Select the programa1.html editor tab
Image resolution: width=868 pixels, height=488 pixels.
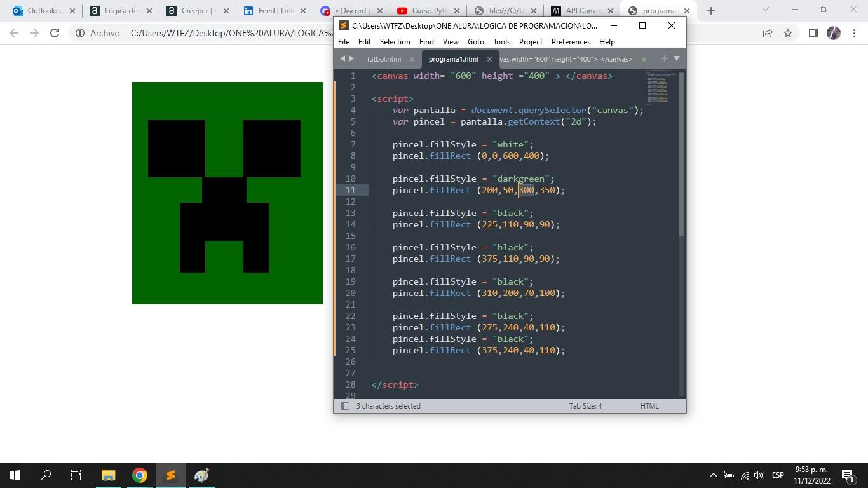[454, 59]
